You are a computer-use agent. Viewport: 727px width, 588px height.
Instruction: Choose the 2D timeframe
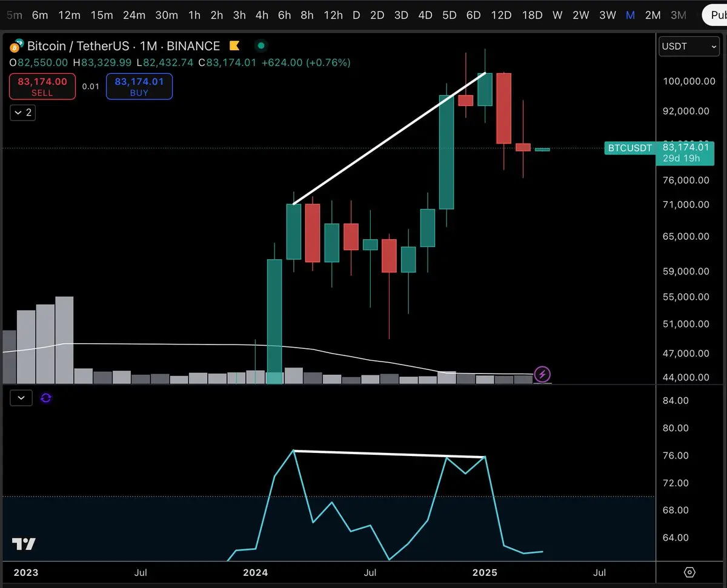(377, 15)
